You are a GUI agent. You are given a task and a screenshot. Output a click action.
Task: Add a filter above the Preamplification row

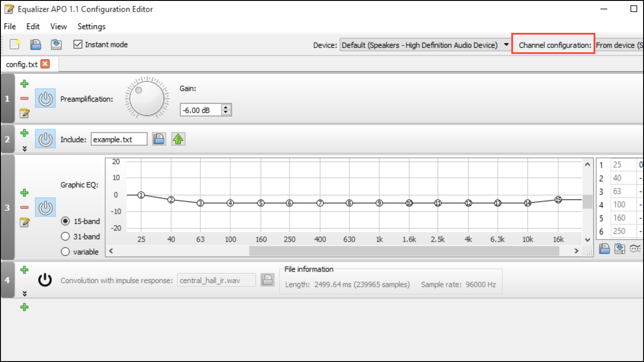25,83
